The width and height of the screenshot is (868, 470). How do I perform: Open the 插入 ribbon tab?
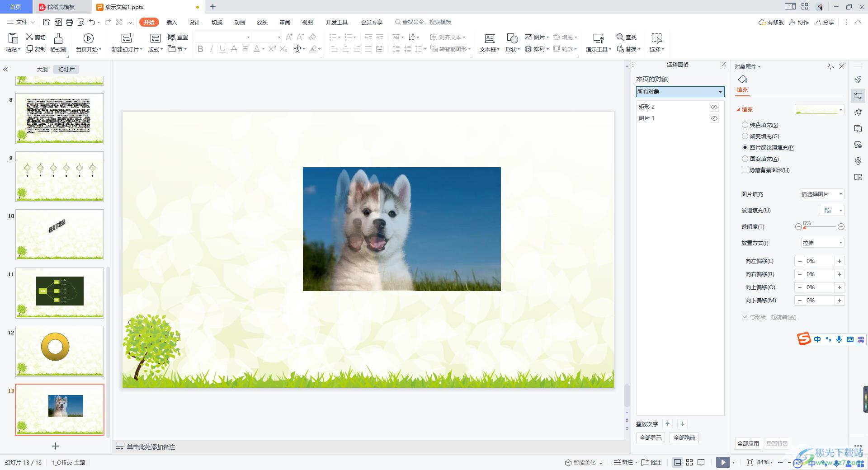coord(172,22)
